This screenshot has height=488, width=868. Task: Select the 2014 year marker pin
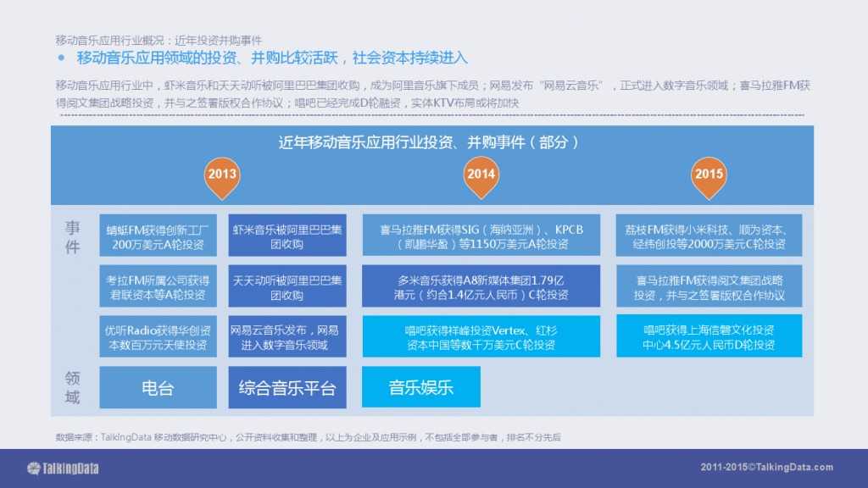coord(481,176)
